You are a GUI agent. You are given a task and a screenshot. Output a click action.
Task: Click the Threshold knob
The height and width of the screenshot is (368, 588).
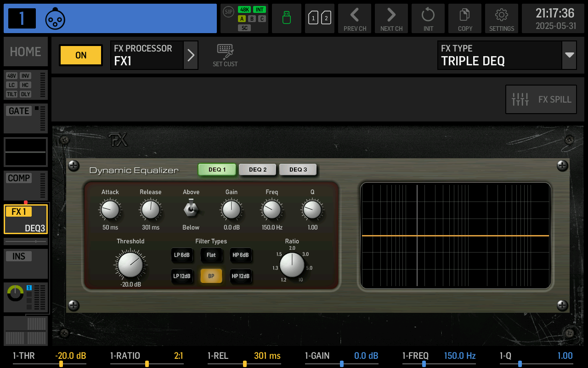[130, 264]
